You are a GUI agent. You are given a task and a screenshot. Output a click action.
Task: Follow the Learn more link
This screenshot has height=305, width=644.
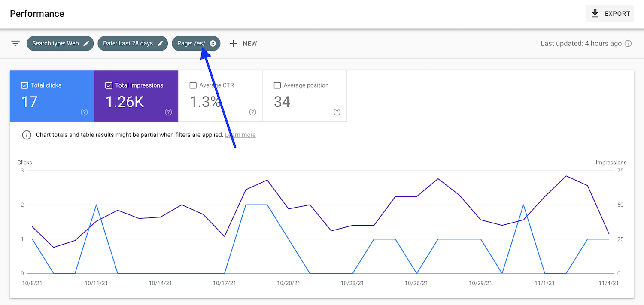(240, 135)
